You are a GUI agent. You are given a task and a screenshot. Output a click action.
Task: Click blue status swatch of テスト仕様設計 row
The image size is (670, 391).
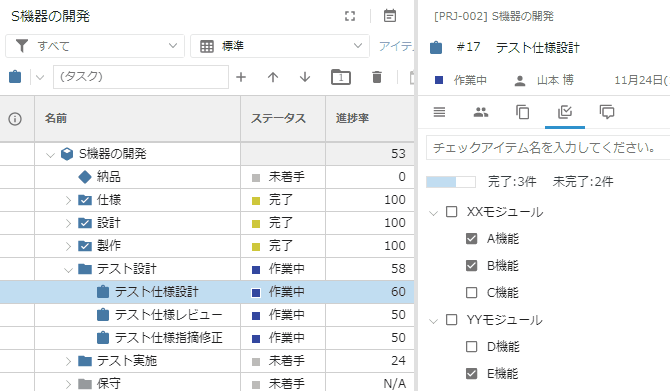256,293
